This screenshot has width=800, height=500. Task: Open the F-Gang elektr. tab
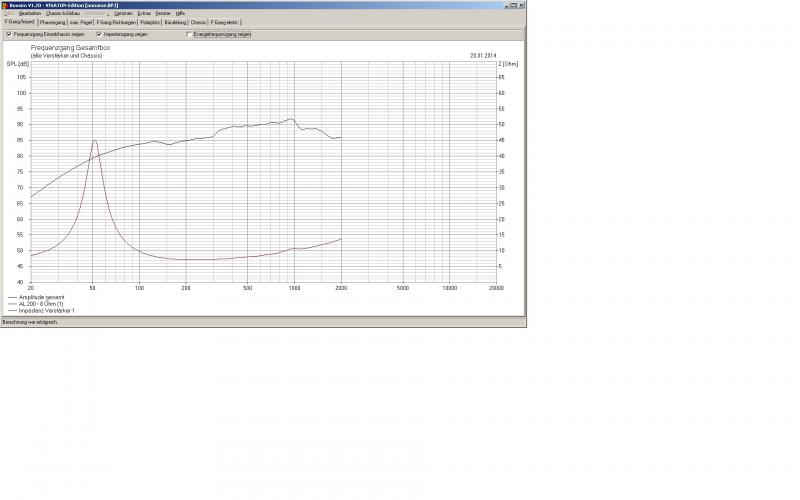pyautogui.click(x=225, y=21)
